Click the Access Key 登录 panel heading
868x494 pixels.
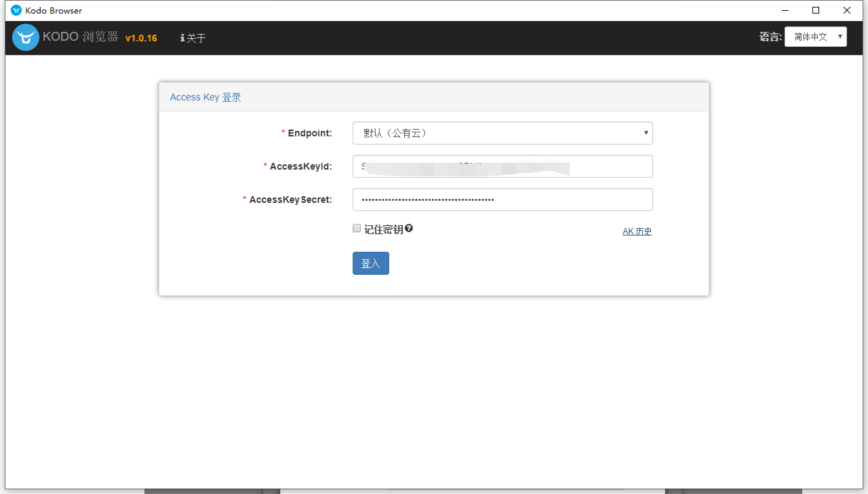(x=205, y=97)
